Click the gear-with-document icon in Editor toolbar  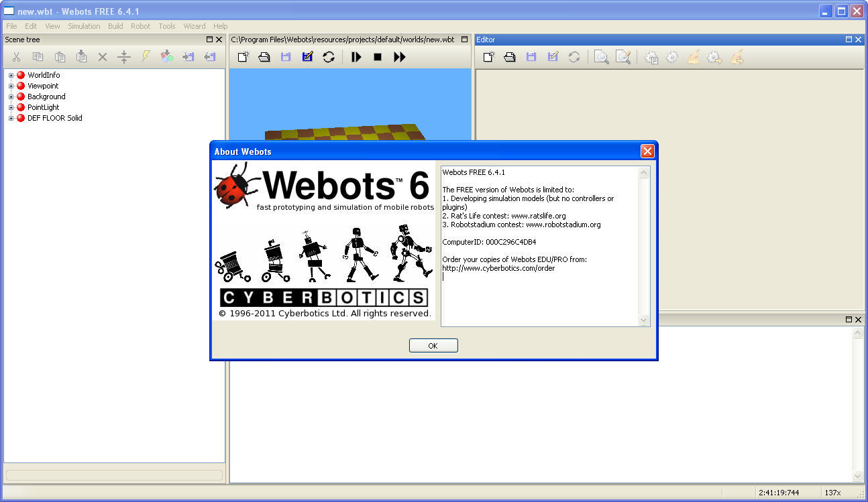point(651,57)
